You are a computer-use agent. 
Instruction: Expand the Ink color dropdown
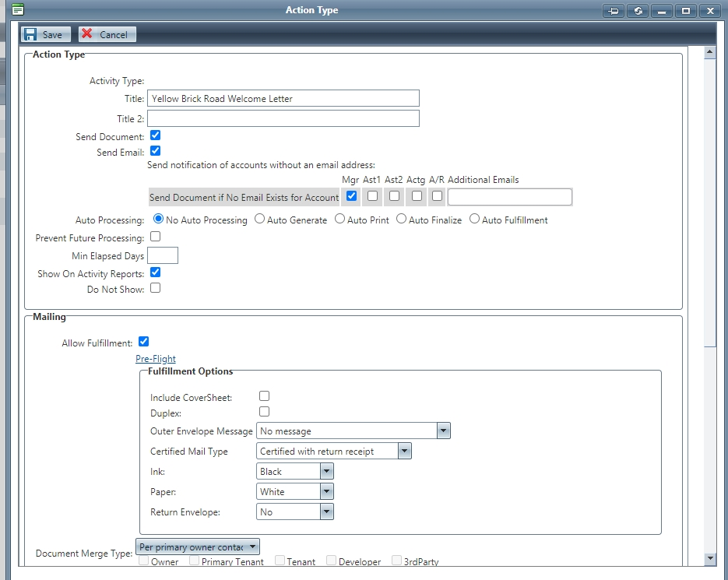click(325, 471)
